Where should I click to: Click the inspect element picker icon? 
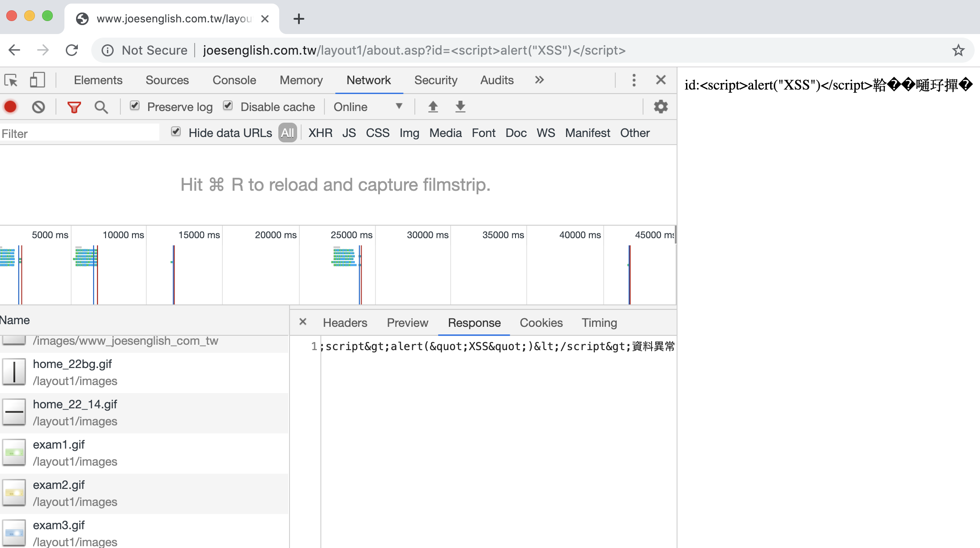[11, 80]
